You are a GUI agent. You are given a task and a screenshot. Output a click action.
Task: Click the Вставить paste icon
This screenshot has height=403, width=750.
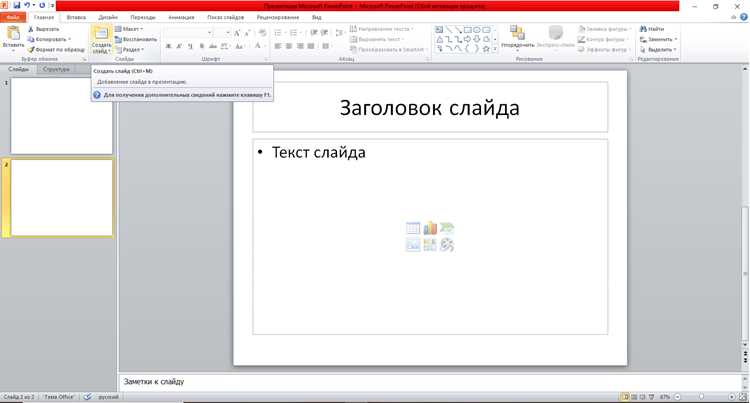(x=13, y=33)
